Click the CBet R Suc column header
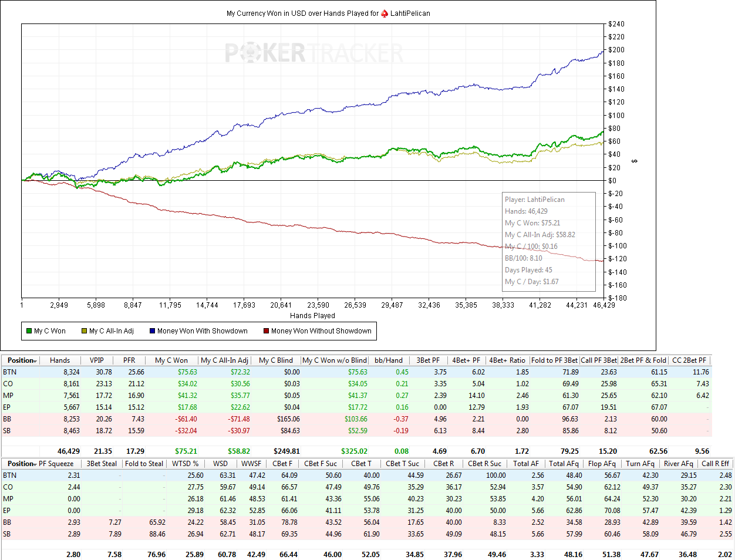This screenshot has height=560, width=735. click(485, 464)
